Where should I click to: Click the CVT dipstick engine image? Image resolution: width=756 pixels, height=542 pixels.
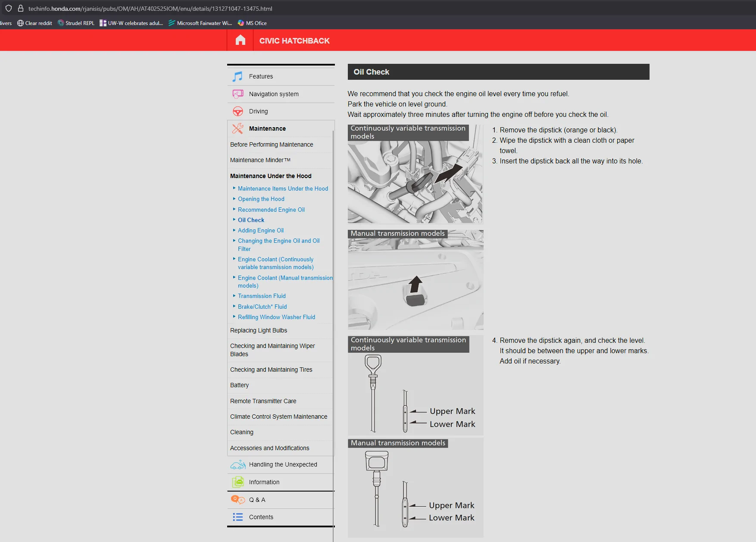pos(415,174)
